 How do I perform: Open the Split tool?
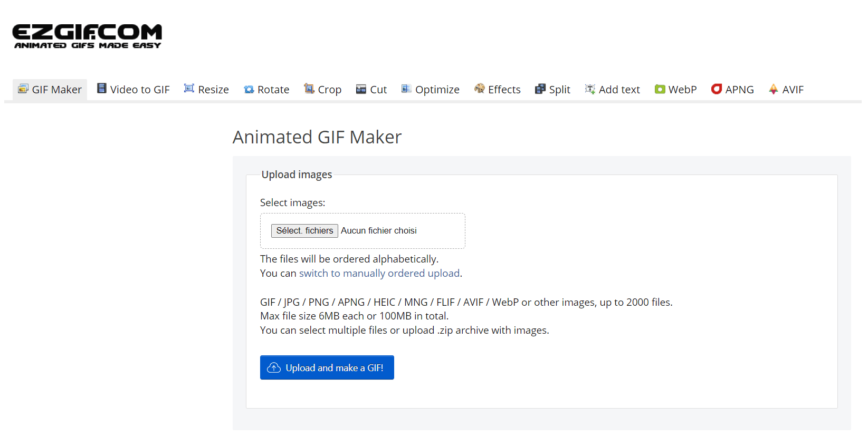(x=553, y=90)
